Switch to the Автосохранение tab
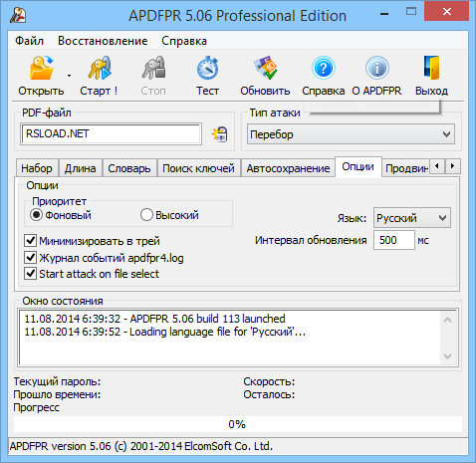This screenshot has height=463, width=476. 288,168
